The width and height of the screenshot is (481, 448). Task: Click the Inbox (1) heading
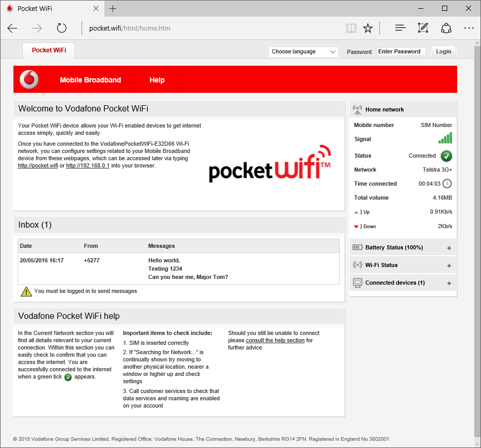[x=35, y=225]
